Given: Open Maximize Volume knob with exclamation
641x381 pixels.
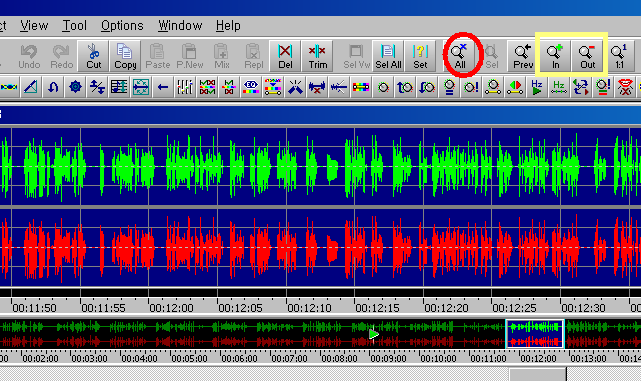Looking at the screenshot, I should tap(471, 87).
